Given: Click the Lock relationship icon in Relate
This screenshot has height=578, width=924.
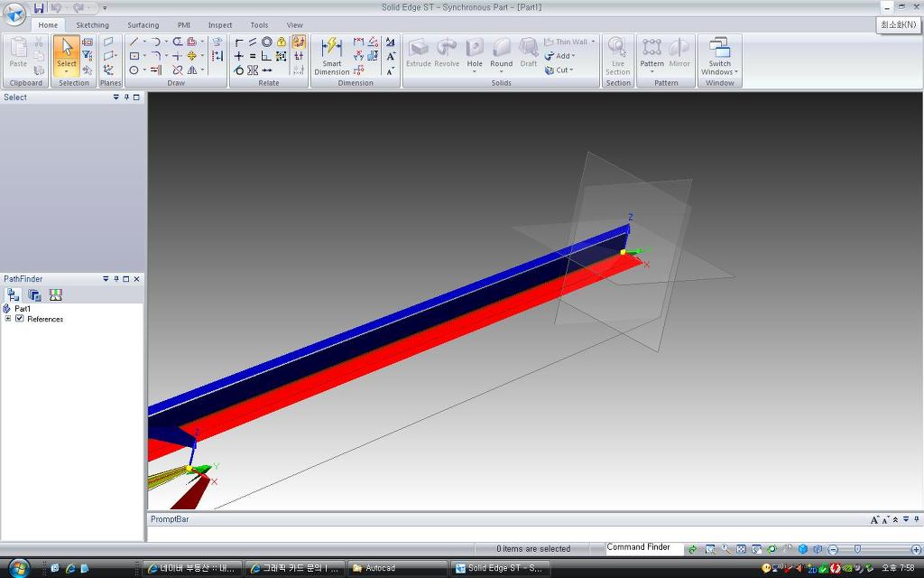Looking at the screenshot, I should 282,42.
